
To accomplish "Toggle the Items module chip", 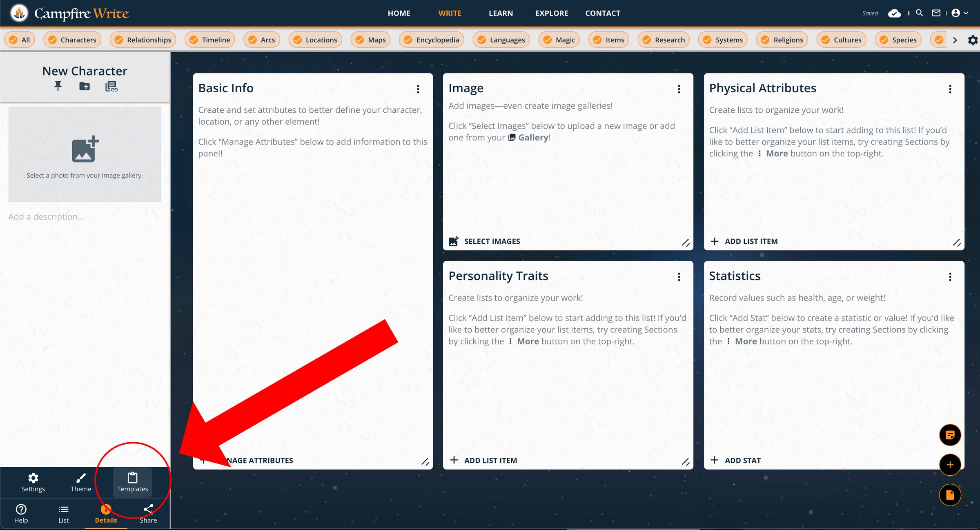I will pos(609,40).
